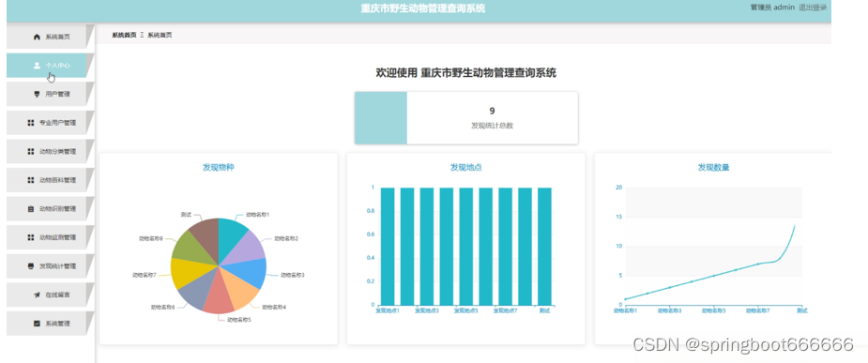Click the 发现地点1 axis label
This screenshot has width=868, height=363.
coord(388,311)
